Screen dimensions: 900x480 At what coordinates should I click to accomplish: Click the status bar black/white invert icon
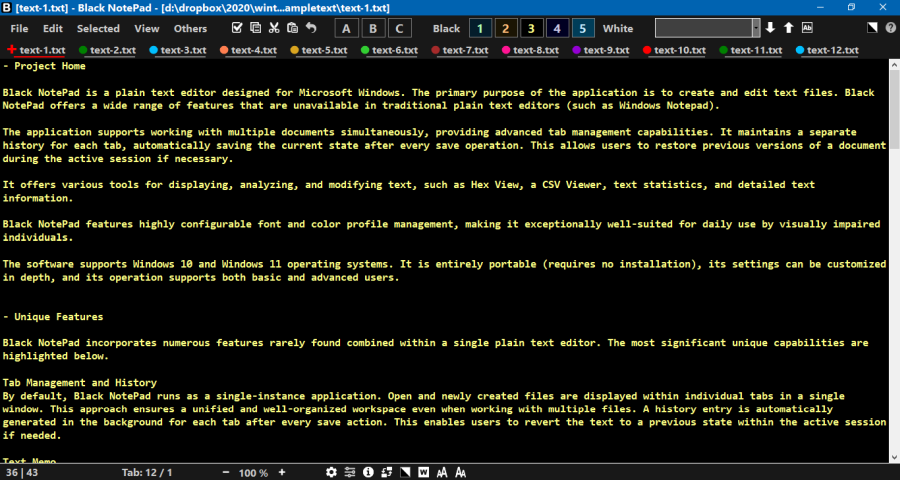(405, 472)
